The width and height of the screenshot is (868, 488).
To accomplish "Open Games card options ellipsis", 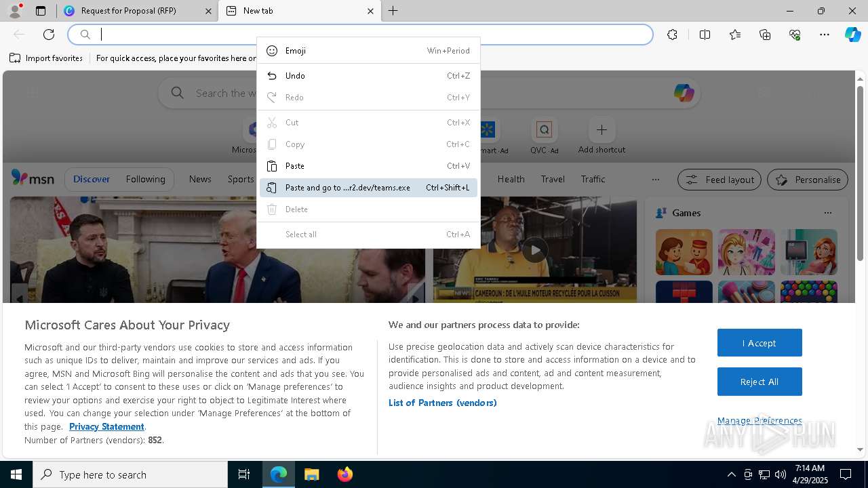I will click(x=827, y=213).
